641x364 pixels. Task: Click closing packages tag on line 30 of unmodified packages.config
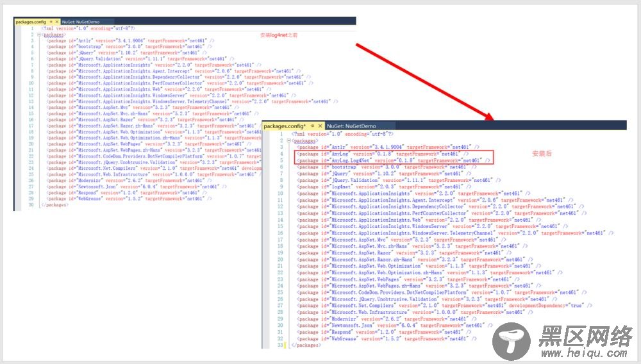point(54,204)
